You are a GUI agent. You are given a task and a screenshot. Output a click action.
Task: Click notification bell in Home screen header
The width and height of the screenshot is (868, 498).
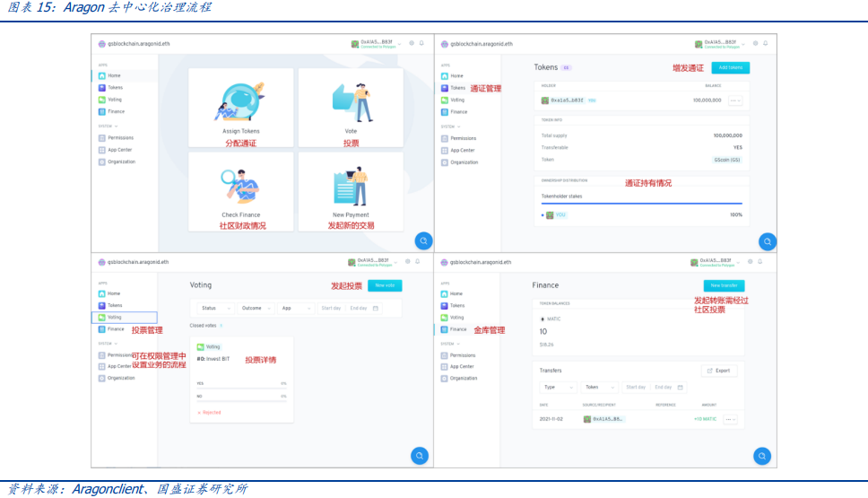click(x=421, y=43)
